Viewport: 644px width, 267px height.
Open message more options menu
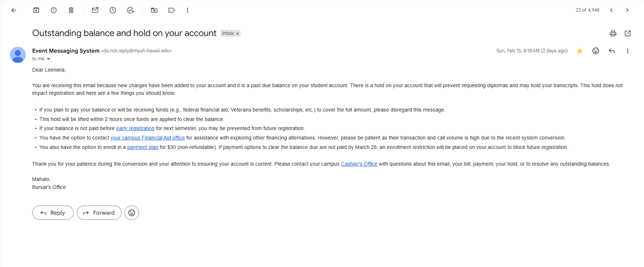click(628, 51)
